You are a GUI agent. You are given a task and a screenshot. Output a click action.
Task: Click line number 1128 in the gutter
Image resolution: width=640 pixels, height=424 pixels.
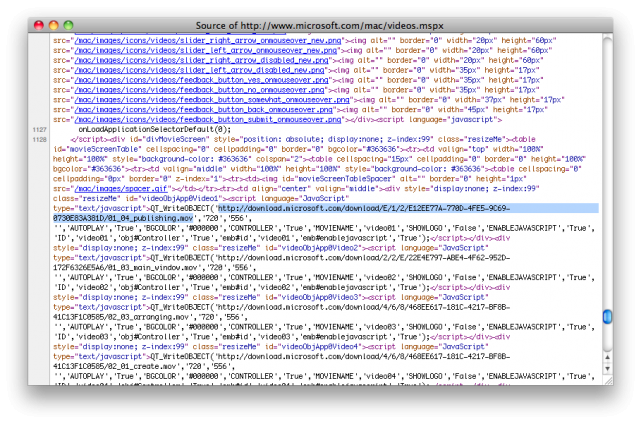tap(40, 140)
